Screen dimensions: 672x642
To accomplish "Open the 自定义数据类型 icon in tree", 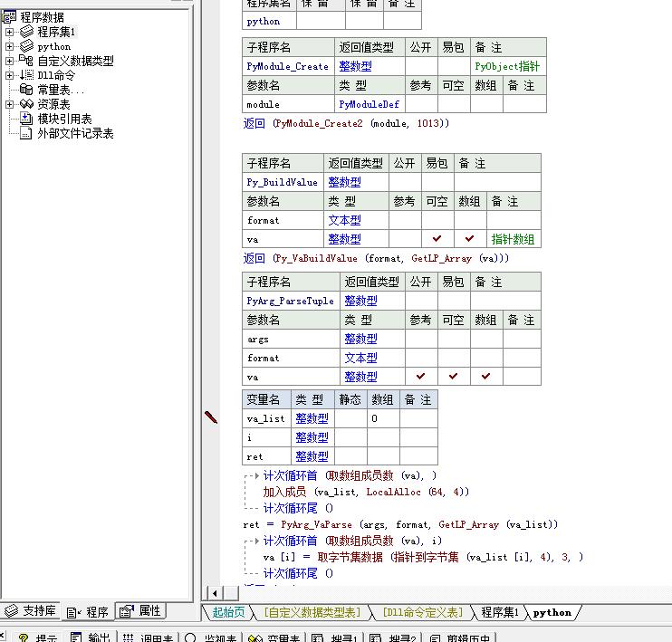I will point(26,61).
